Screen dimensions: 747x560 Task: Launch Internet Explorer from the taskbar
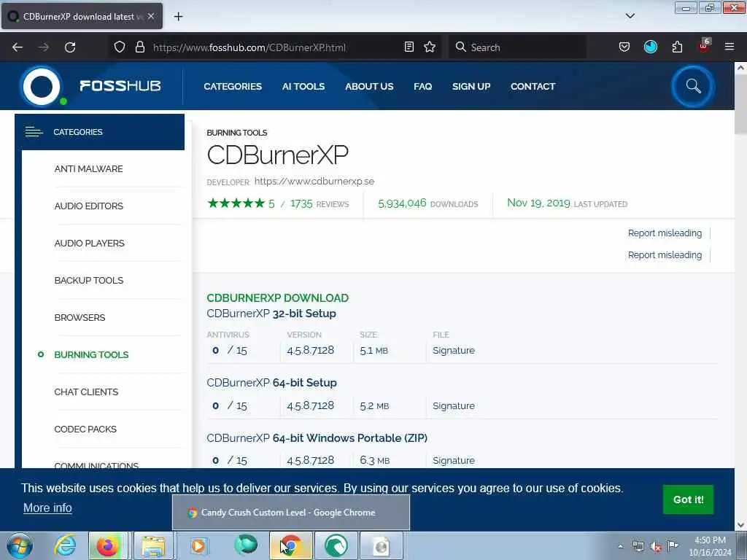65,545
